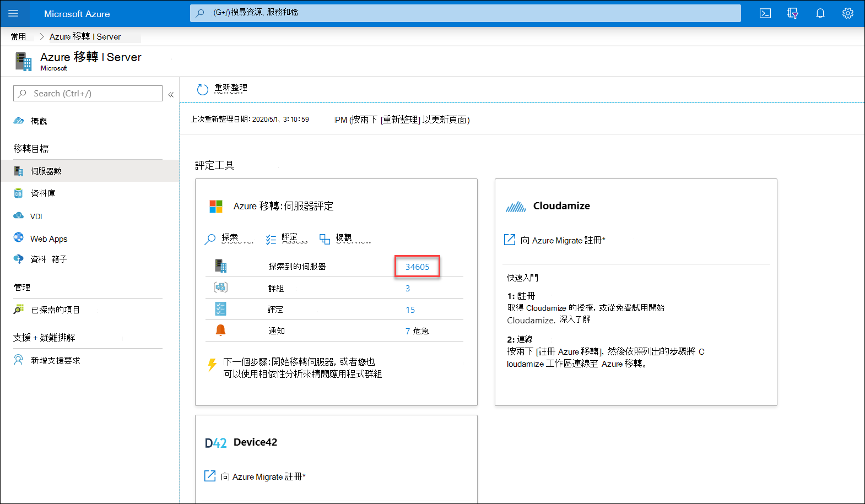Click the 通知 bell icon
Screen dimensions: 865x504
click(220, 330)
